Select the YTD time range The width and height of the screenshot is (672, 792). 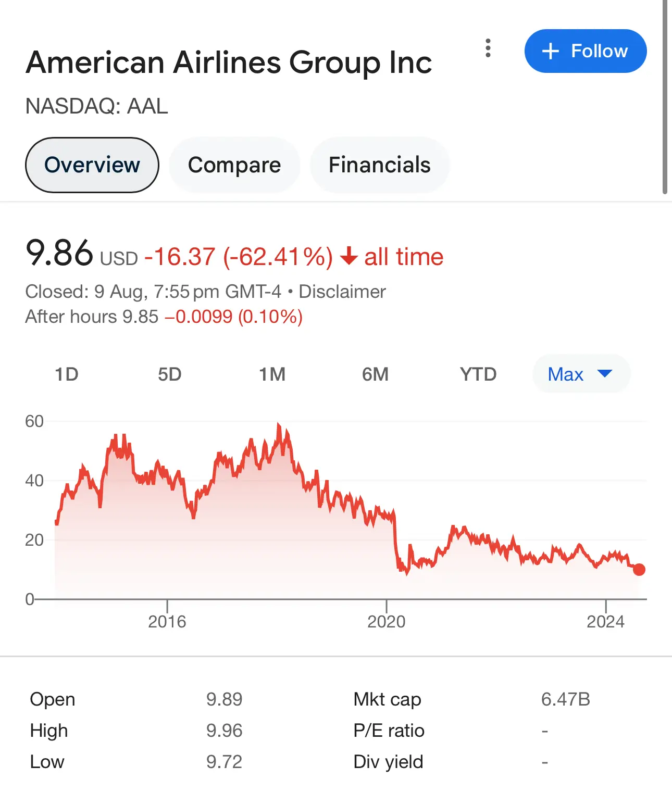pos(478,374)
